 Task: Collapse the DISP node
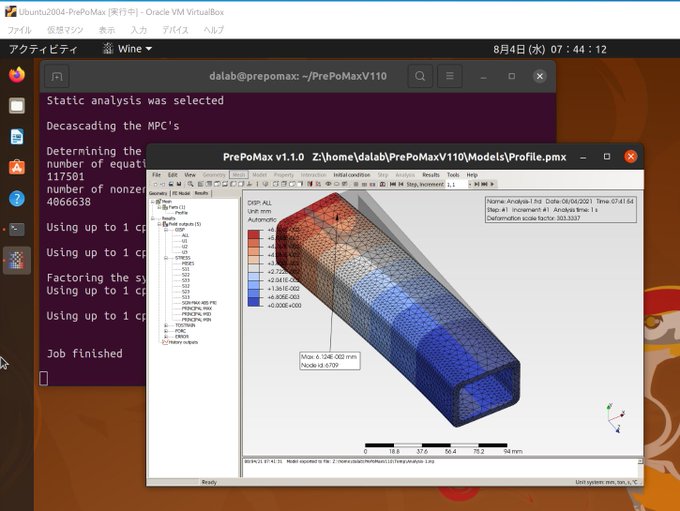[x=166, y=230]
